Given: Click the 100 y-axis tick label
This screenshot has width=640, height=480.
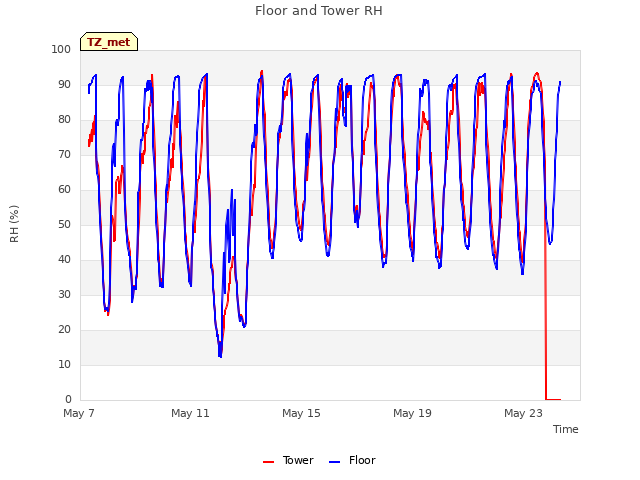Looking at the screenshot, I should (x=61, y=49).
